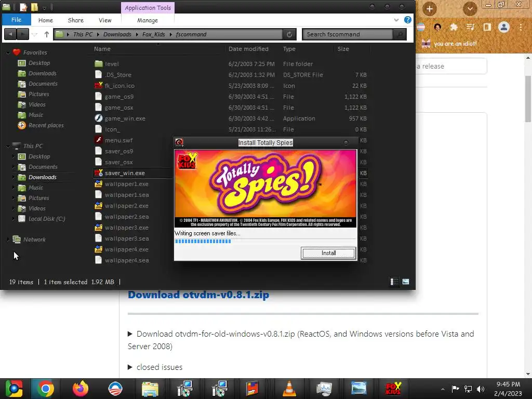Go up one folder level
The height and width of the screenshot is (399, 532).
(x=46, y=34)
